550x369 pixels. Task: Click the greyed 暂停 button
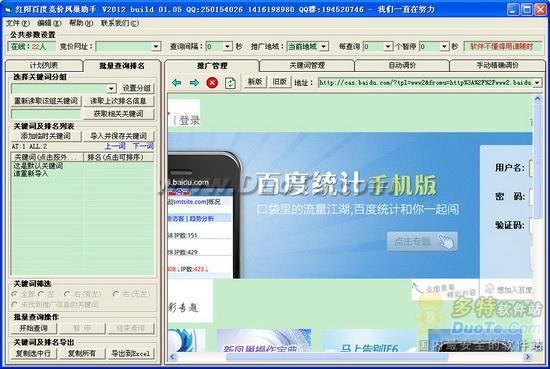tap(82, 328)
